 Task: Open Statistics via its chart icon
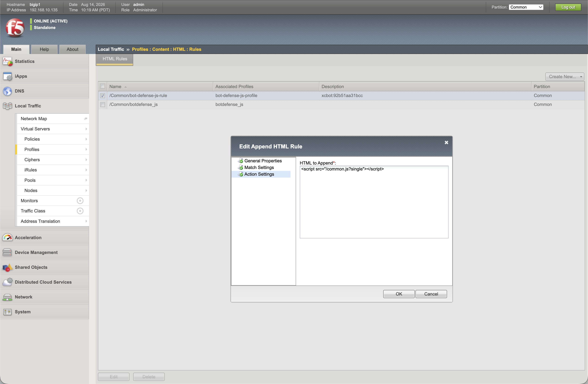[x=7, y=62]
